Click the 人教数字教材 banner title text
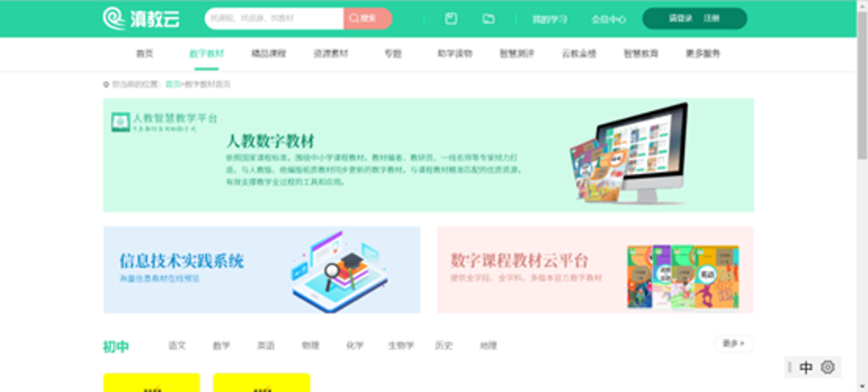Image resolution: width=868 pixels, height=392 pixels. point(270,140)
